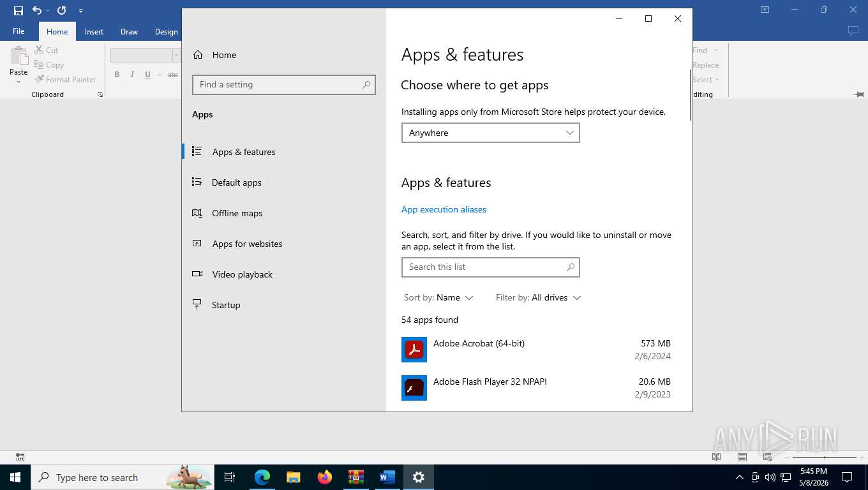Screen dimensions: 868x490
Task: Click the pin ribbon icon in Word
Action: point(859,94)
